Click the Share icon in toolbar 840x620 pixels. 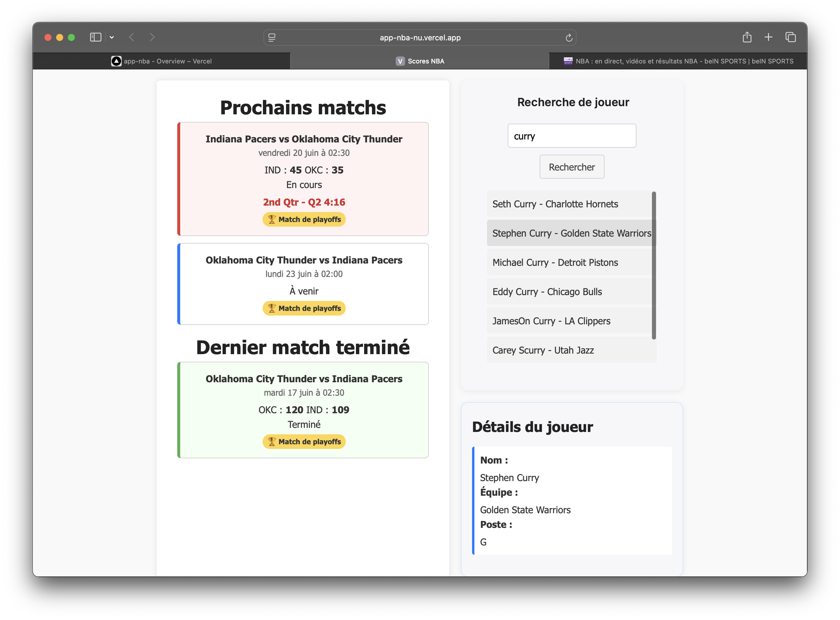pos(747,37)
